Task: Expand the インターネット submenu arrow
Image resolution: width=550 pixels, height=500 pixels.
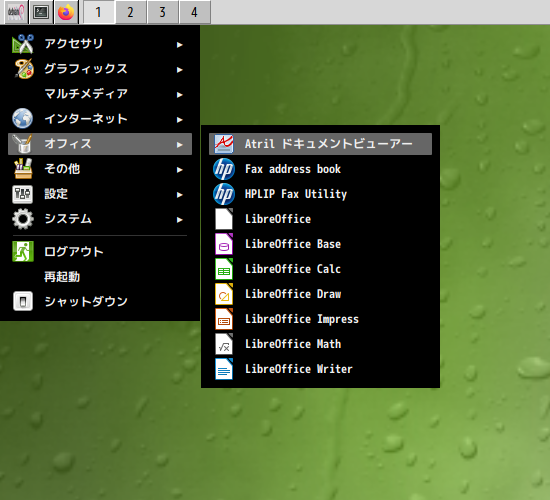Action: pos(180,119)
